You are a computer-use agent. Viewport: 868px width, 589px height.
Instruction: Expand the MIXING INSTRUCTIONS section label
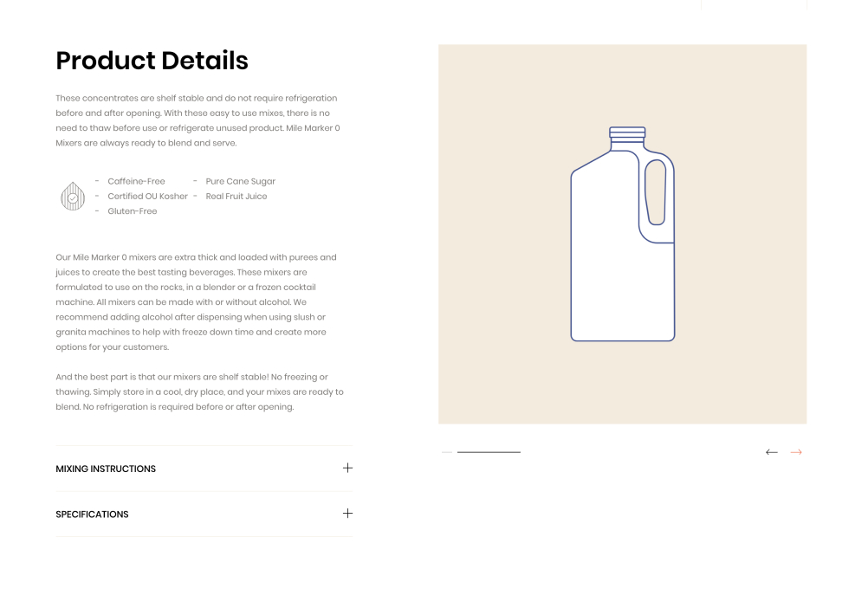coord(106,469)
